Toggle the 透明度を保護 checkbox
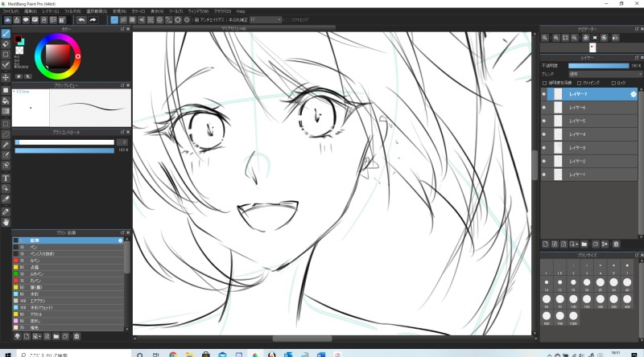The image size is (644, 357). click(545, 83)
